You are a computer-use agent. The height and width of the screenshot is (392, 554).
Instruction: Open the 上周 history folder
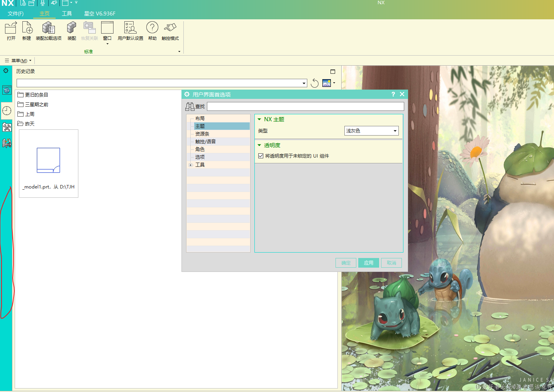[26, 114]
